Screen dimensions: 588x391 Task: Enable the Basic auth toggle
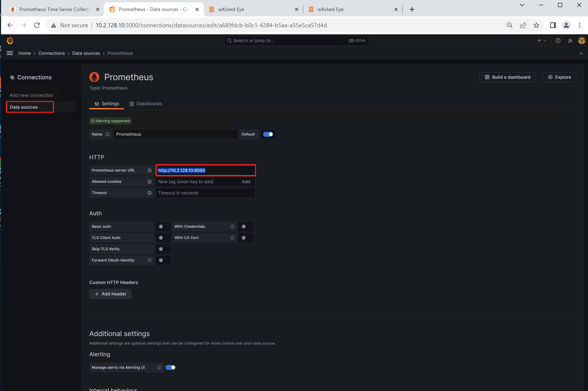click(163, 227)
